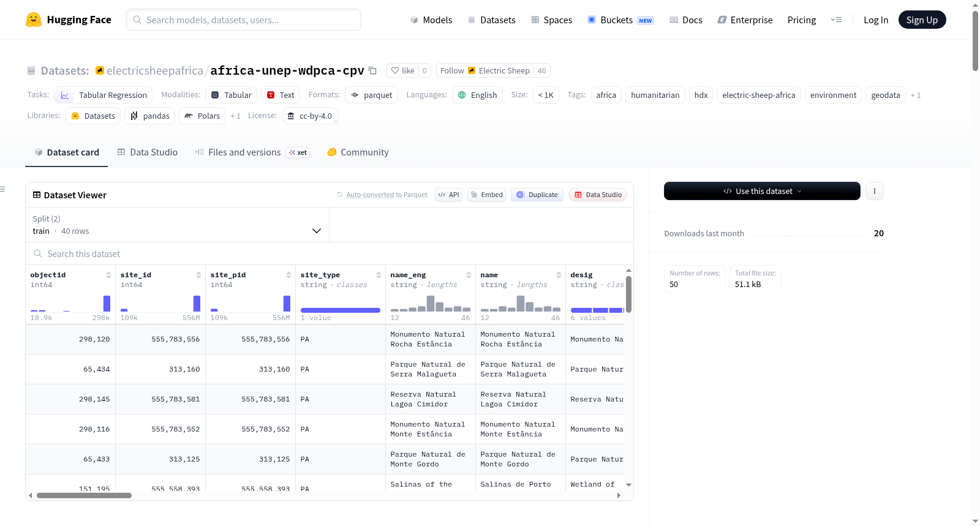Sort the objectid column using its arrows
The image size is (980, 527).
[108, 275]
